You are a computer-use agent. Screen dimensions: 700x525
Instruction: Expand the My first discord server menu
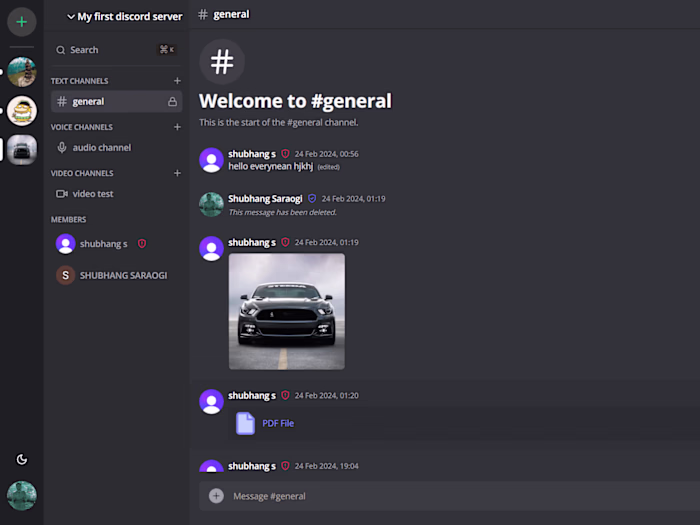(x=125, y=17)
